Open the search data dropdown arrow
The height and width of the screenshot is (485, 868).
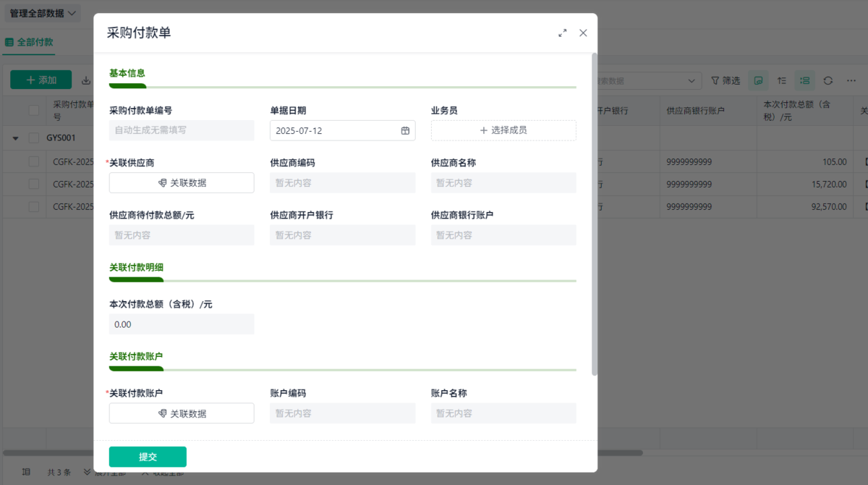692,80
